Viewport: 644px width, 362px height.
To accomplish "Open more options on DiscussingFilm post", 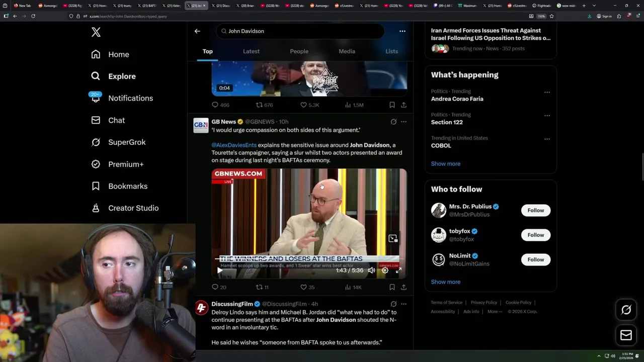I will [404, 304].
